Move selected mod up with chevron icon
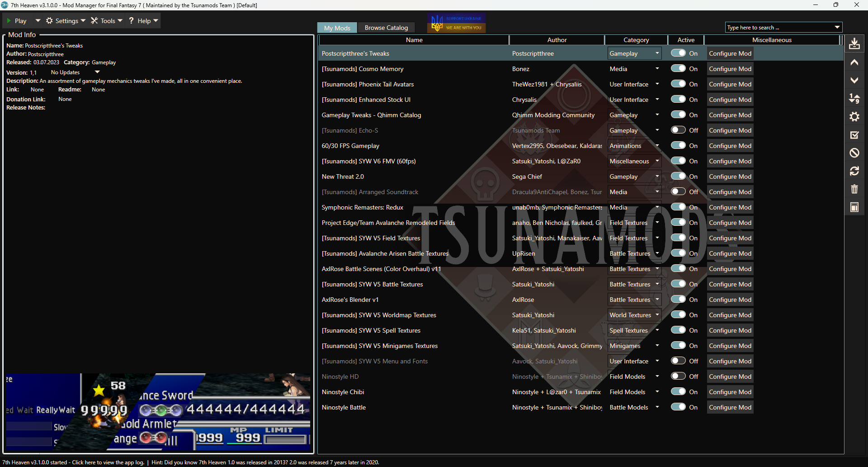 [854, 62]
